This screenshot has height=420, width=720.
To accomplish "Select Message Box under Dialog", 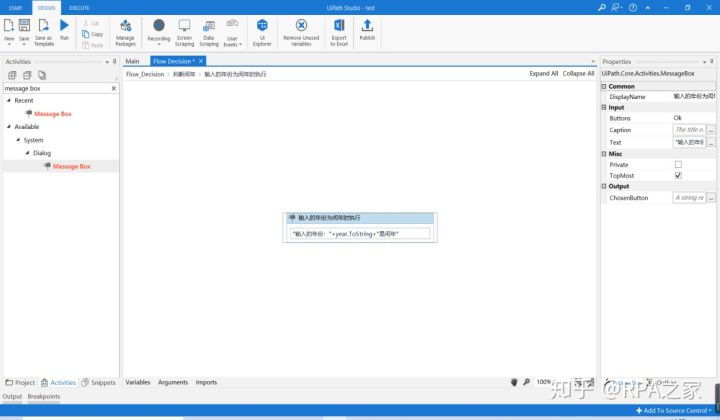I will (x=72, y=166).
